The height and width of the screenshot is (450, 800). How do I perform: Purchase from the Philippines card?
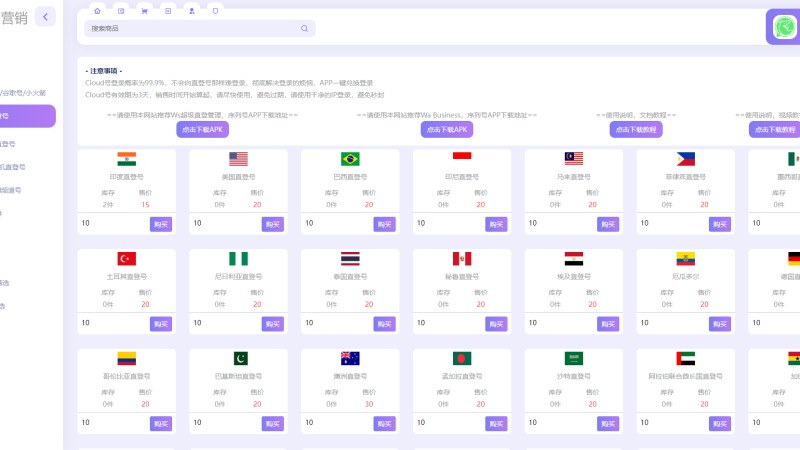(719, 224)
